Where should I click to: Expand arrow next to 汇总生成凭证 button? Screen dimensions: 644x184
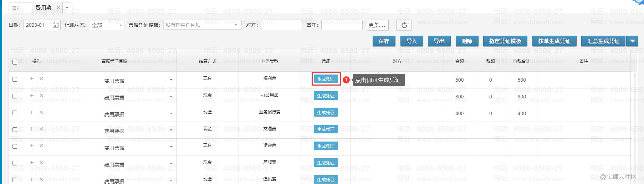(x=632, y=41)
